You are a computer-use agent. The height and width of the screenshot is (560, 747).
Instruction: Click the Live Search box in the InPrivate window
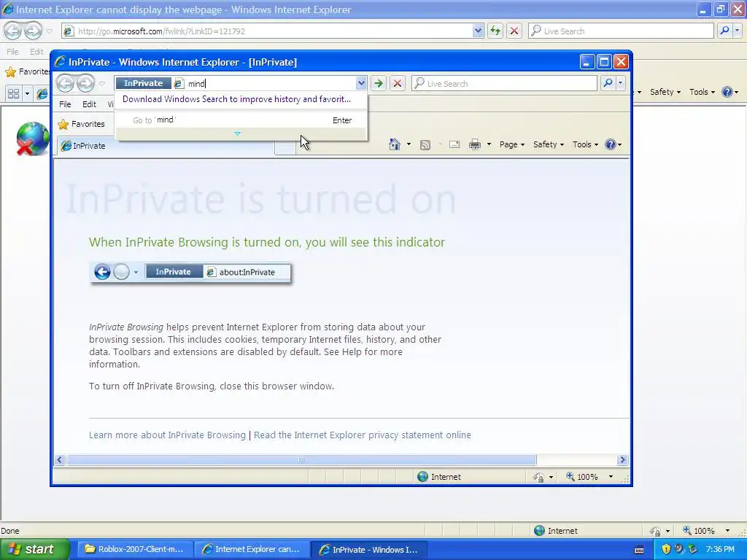pyautogui.click(x=505, y=83)
